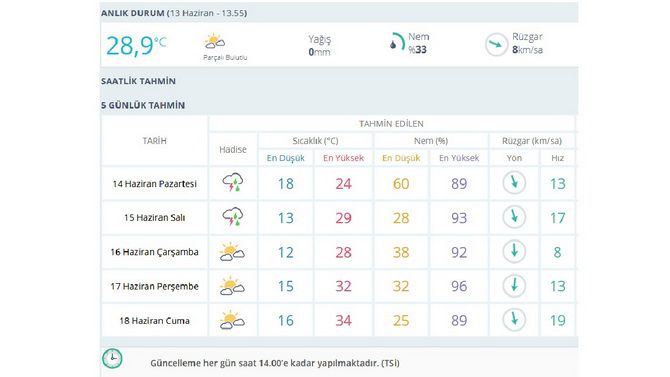Click low temperature 18 for 14 Haziran
The image size is (670, 377).
pos(285,184)
